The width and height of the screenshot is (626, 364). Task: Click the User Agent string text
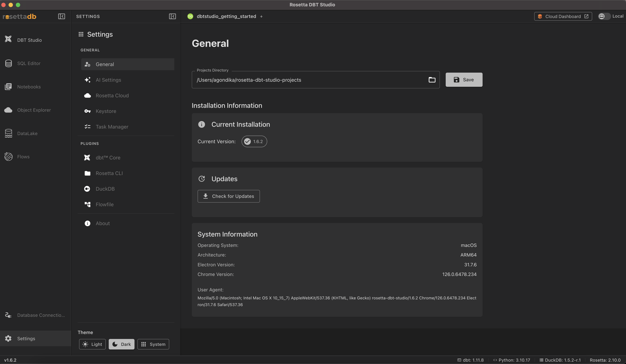337,301
